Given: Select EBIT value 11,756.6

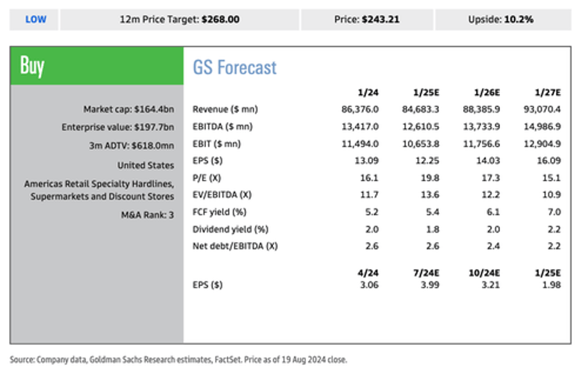Looking at the screenshot, I should click(x=481, y=144).
